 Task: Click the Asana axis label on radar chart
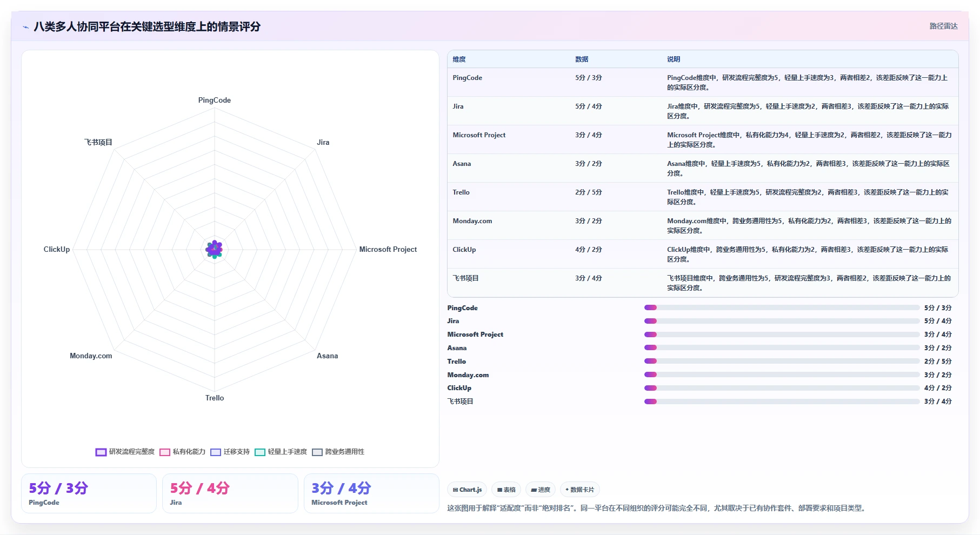pos(328,356)
